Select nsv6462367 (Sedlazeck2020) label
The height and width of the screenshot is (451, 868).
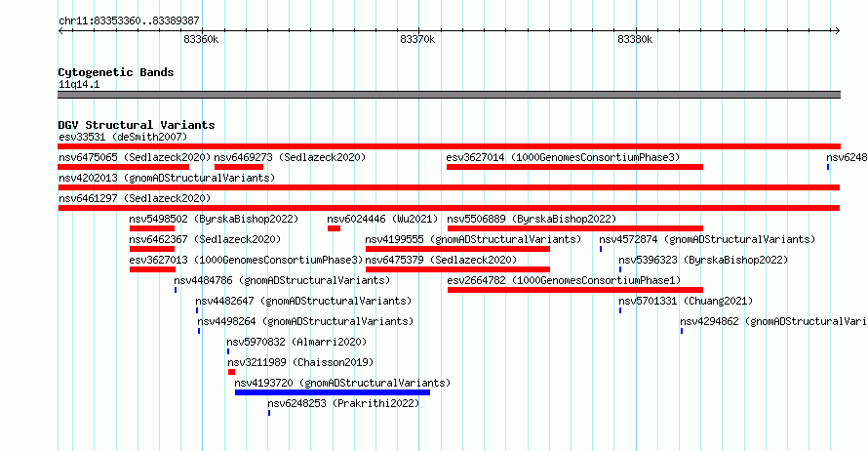pyautogui.click(x=205, y=239)
